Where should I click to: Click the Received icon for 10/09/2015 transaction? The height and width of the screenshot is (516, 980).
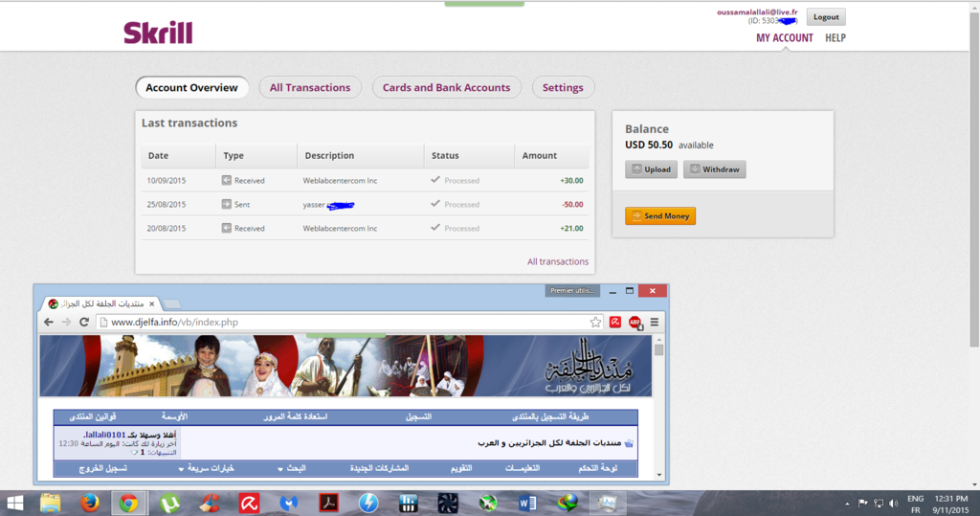pyautogui.click(x=226, y=180)
